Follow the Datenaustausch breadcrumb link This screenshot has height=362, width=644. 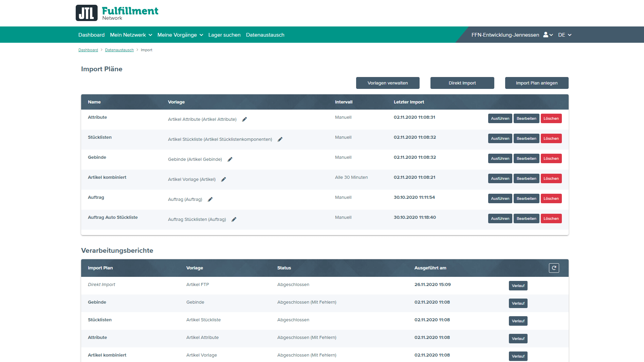coord(119,50)
